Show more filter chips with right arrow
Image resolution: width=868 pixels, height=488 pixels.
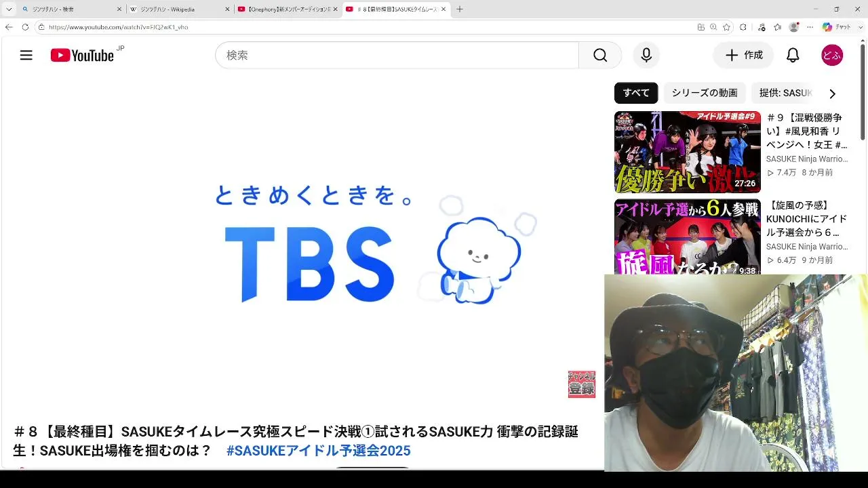pos(832,94)
